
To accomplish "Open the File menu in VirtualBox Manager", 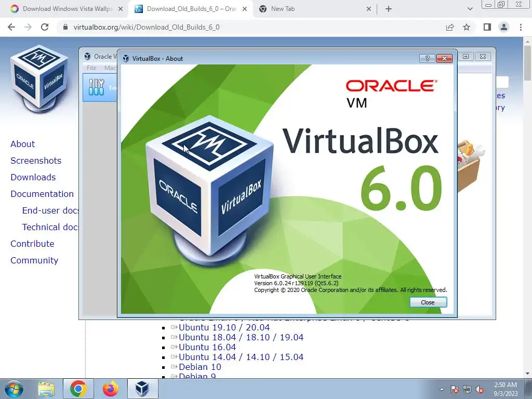I will [x=91, y=68].
